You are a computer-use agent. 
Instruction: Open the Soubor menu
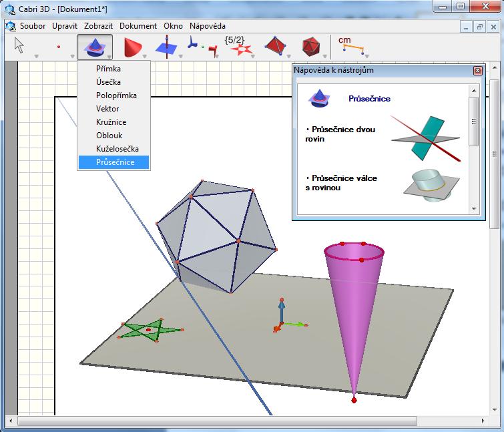(33, 26)
